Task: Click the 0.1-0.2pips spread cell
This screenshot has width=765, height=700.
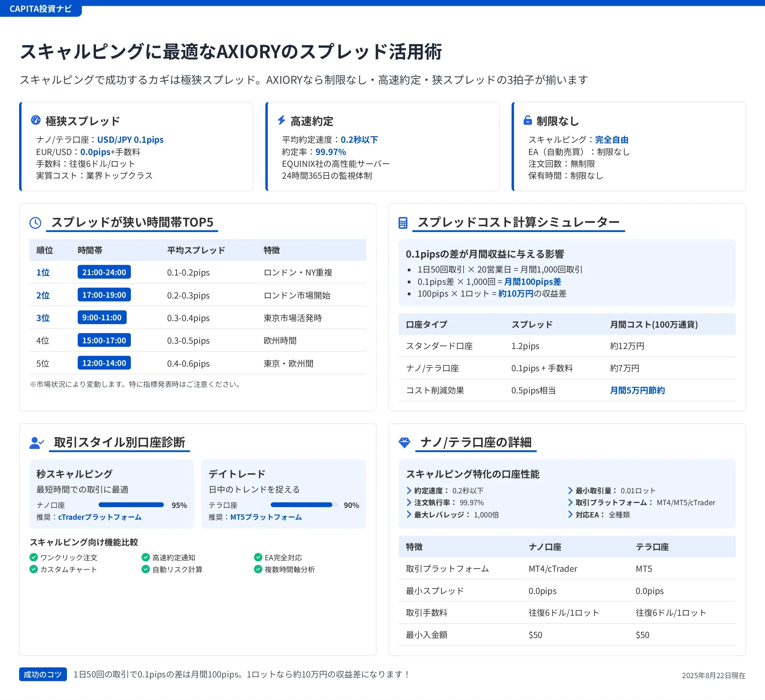Action: coord(189,272)
